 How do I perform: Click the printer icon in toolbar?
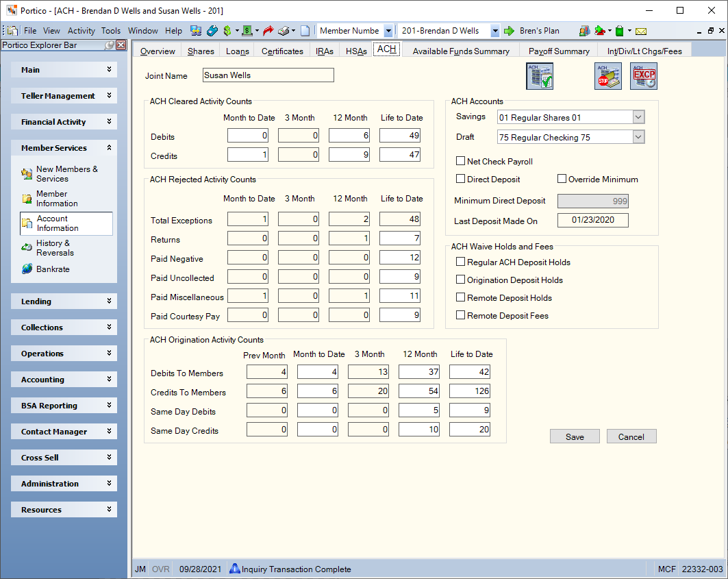pos(284,31)
